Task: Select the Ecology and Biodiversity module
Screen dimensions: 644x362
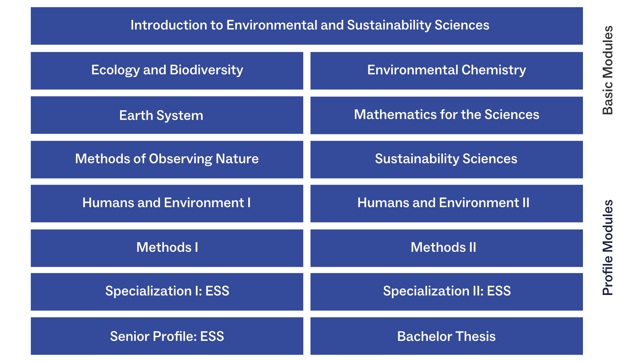Action: [x=167, y=70]
